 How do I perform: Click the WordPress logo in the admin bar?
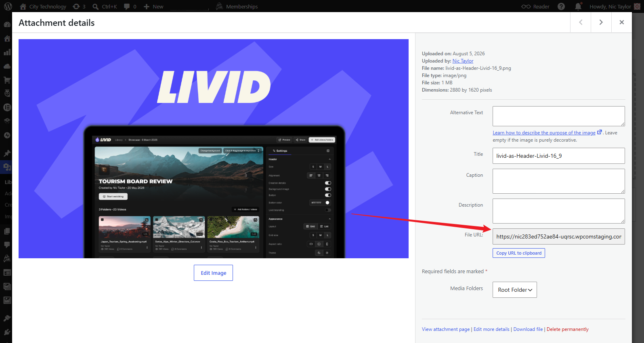tap(8, 6)
